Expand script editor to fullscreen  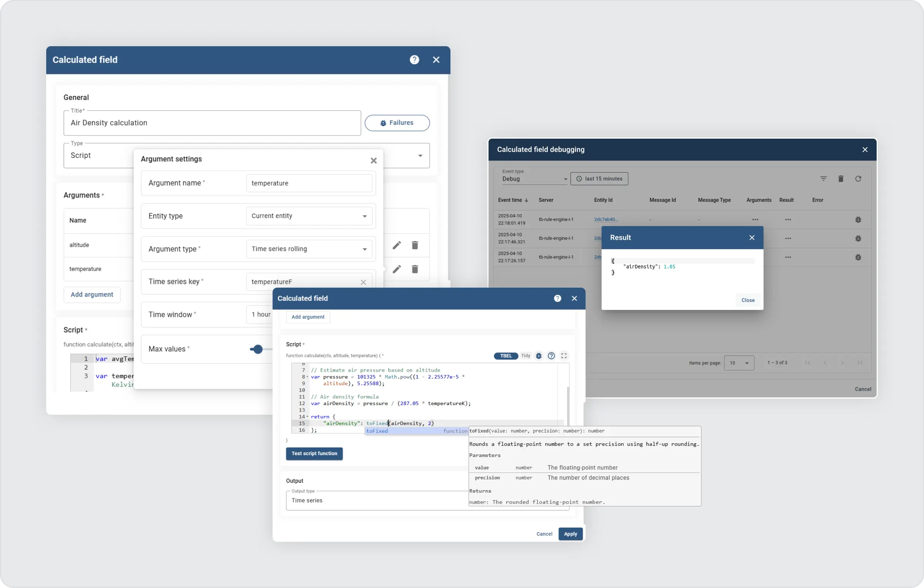tap(564, 356)
